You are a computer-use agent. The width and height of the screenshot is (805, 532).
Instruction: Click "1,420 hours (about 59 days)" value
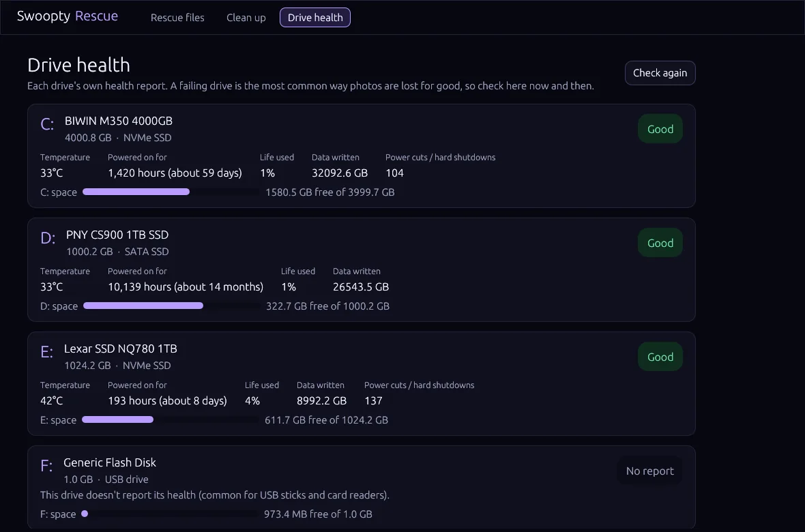coord(175,173)
